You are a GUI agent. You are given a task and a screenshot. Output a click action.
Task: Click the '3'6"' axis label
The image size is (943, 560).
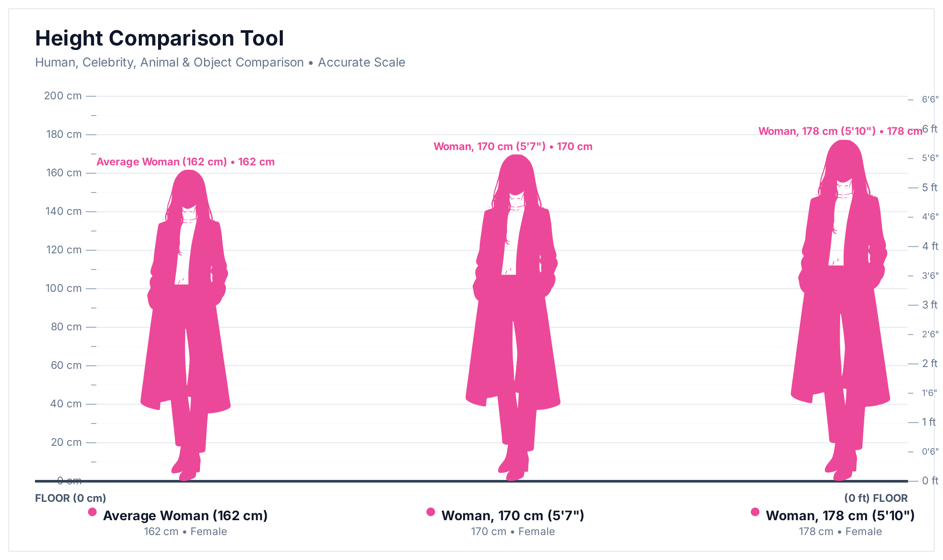coord(930,276)
